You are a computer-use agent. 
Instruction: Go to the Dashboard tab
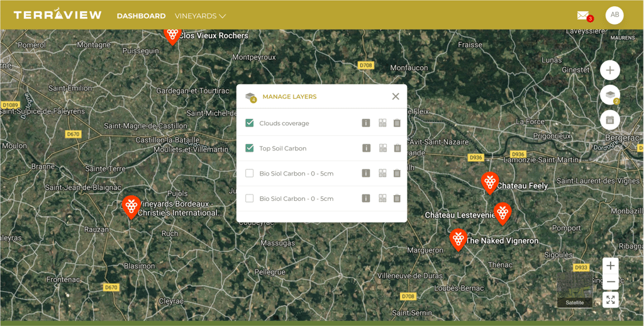pyautogui.click(x=142, y=16)
